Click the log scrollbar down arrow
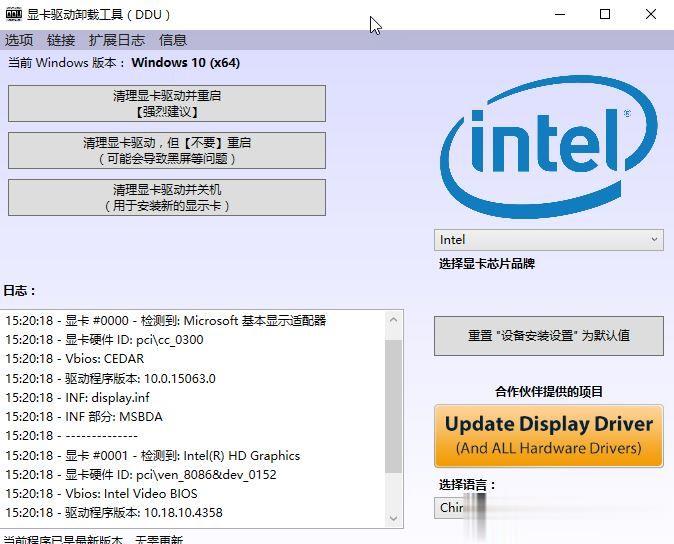The image size is (674, 544). 393,519
